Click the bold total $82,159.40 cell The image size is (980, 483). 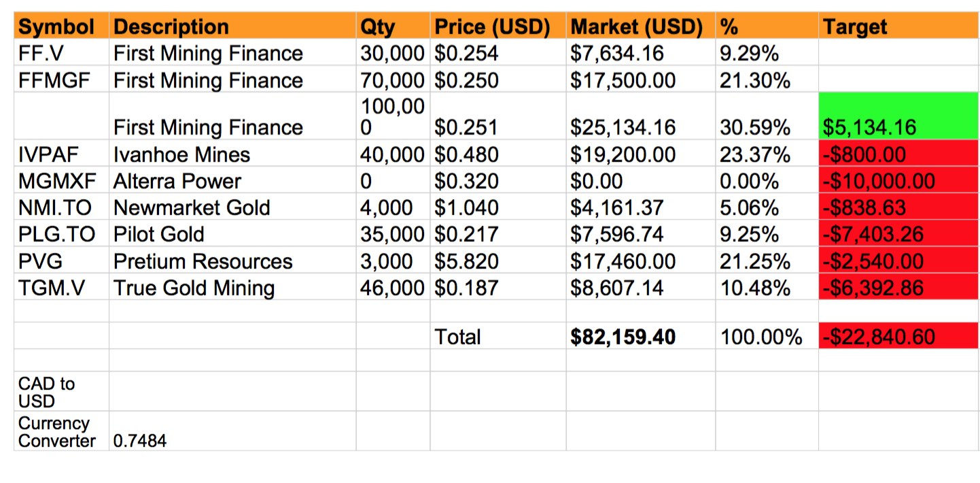click(x=623, y=337)
